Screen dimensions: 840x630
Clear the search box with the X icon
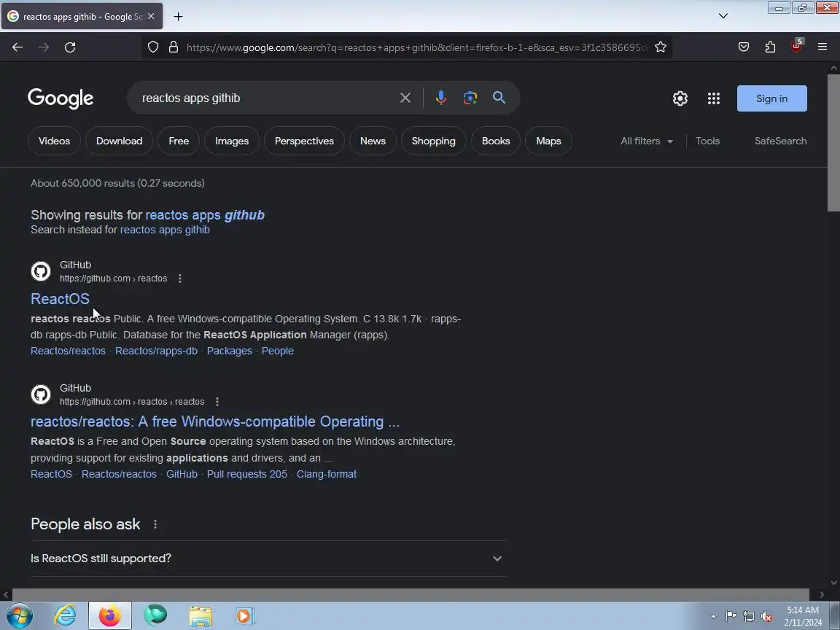[x=405, y=98]
